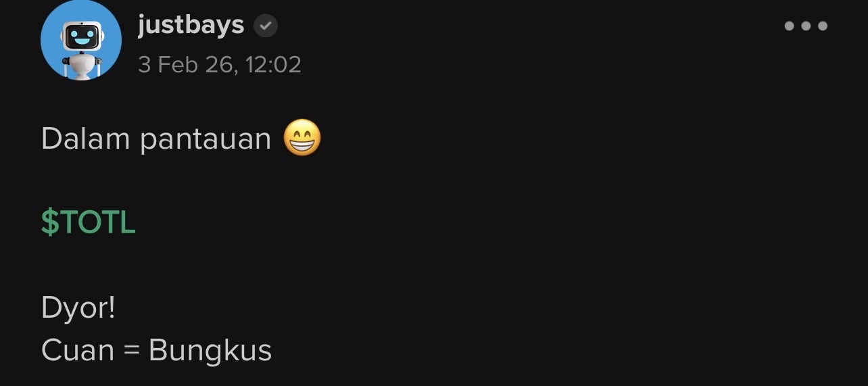Screen dimensions: 868x386
Task: Click the robot's smiling face in avatar
Action: (82, 35)
